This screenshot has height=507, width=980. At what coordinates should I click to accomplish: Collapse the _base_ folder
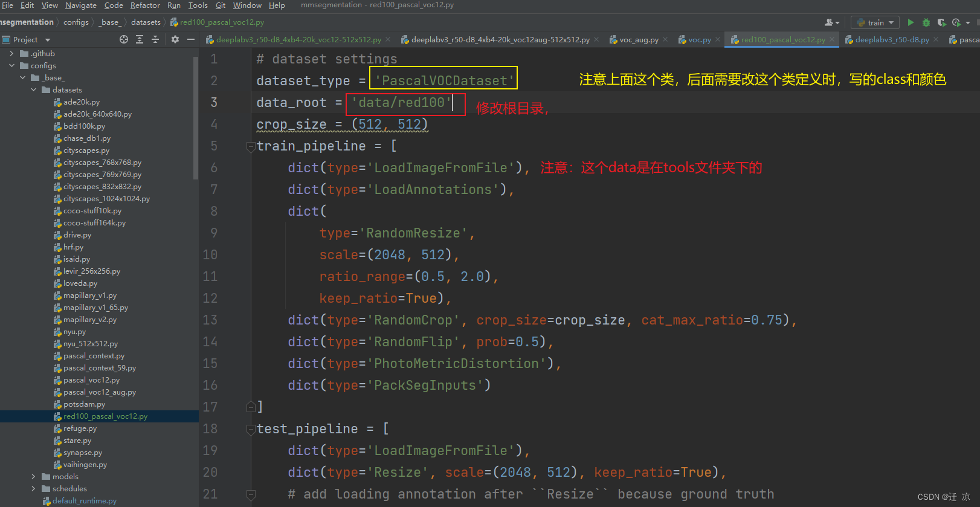pyautogui.click(x=23, y=78)
